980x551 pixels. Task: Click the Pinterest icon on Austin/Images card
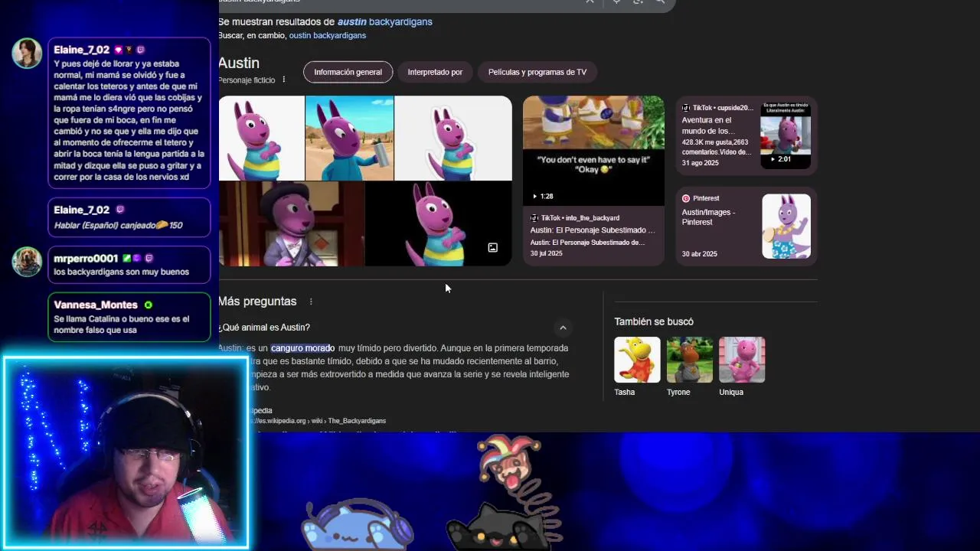(686, 198)
